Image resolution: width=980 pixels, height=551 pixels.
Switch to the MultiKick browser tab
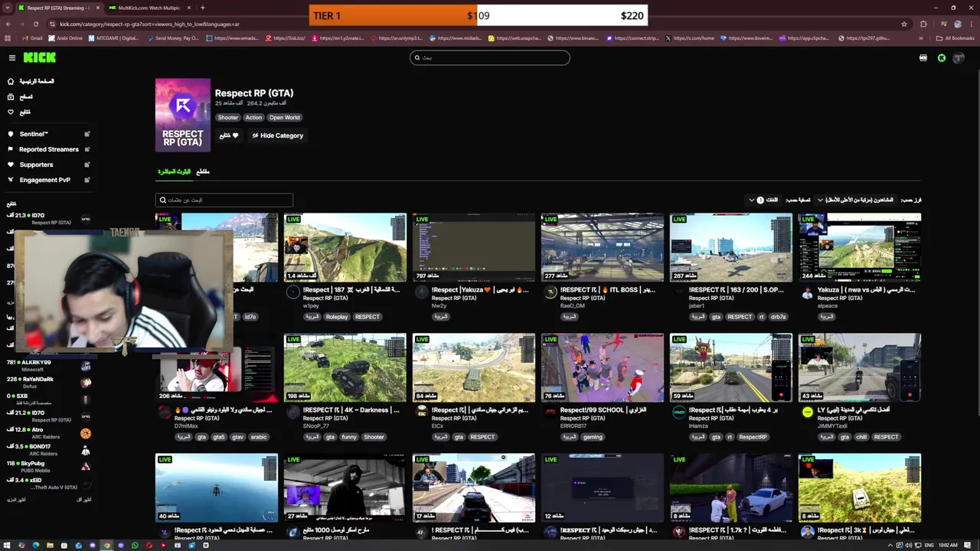pos(149,8)
